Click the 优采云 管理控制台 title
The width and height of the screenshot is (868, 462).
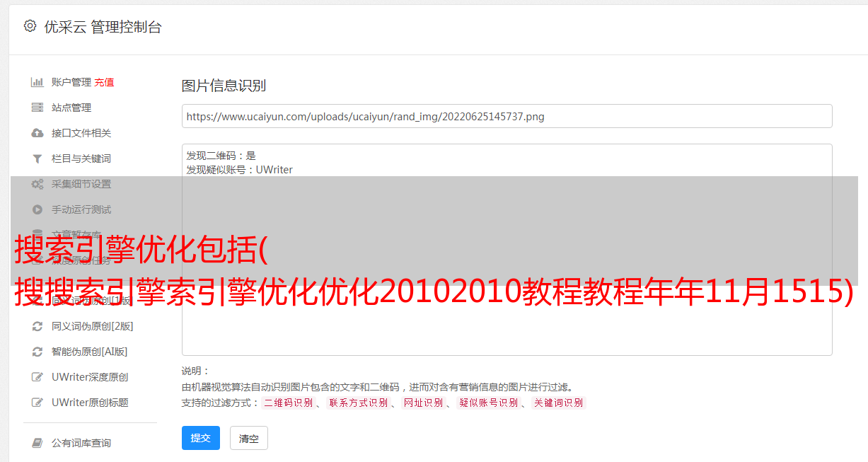click(x=103, y=27)
